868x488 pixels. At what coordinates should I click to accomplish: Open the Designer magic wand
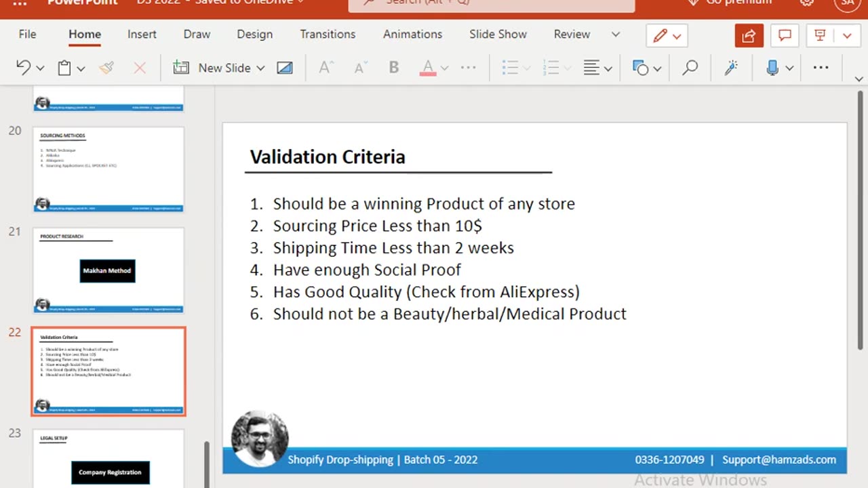[731, 68]
